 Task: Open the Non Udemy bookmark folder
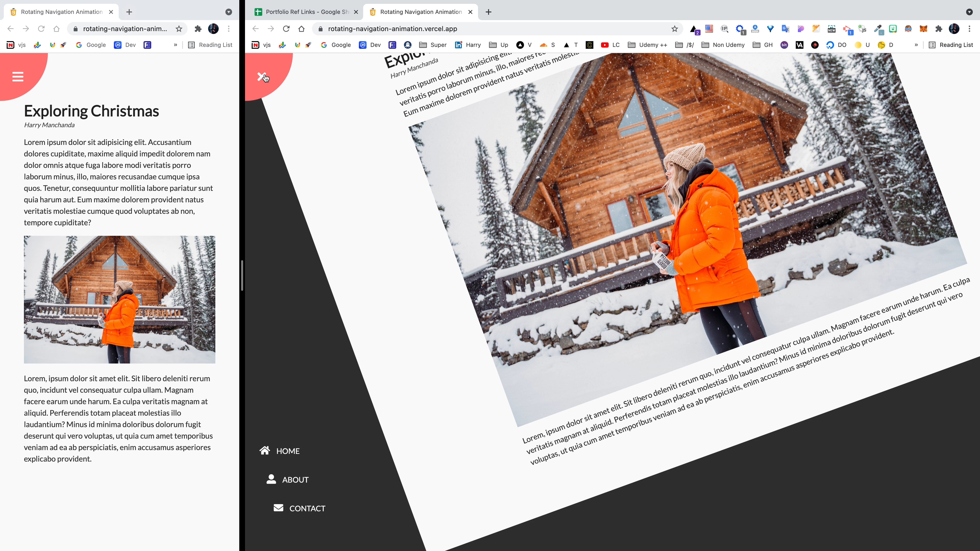pyautogui.click(x=723, y=45)
